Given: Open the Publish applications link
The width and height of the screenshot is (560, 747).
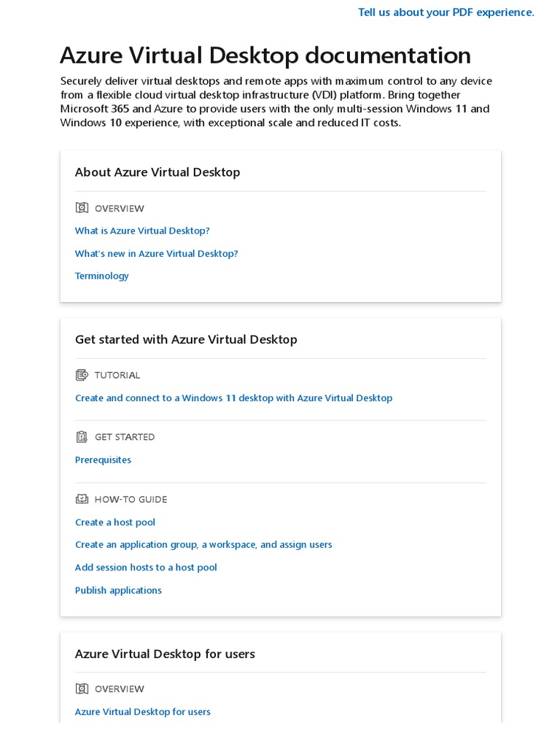Looking at the screenshot, I should point(118,590).
